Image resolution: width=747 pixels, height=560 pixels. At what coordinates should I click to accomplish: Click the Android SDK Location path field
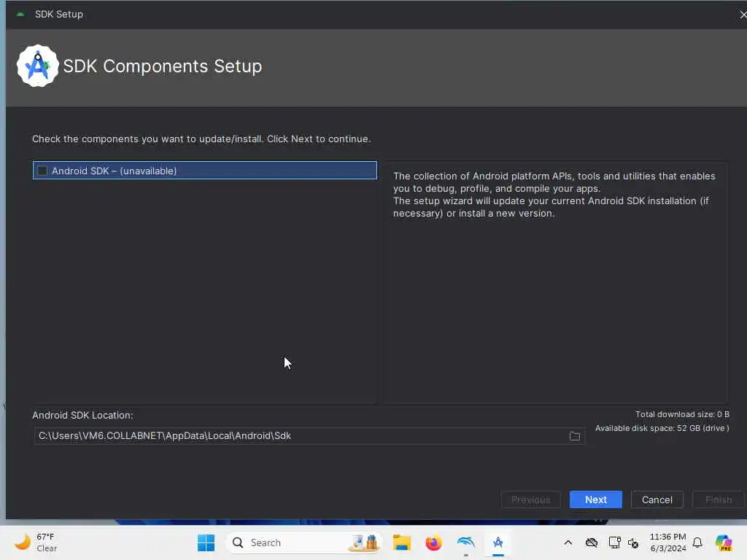point(309,436)
